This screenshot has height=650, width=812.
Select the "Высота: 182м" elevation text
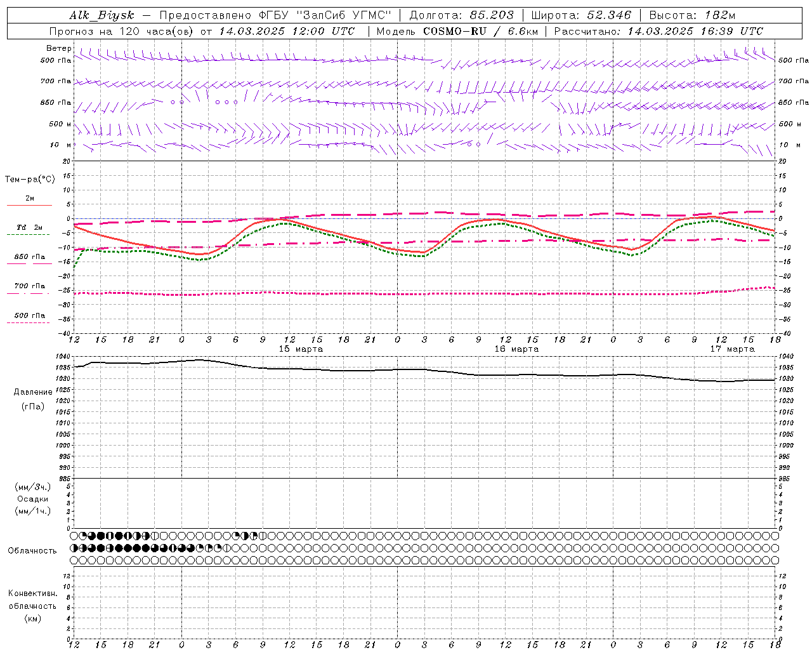click(x=692, y=16)
